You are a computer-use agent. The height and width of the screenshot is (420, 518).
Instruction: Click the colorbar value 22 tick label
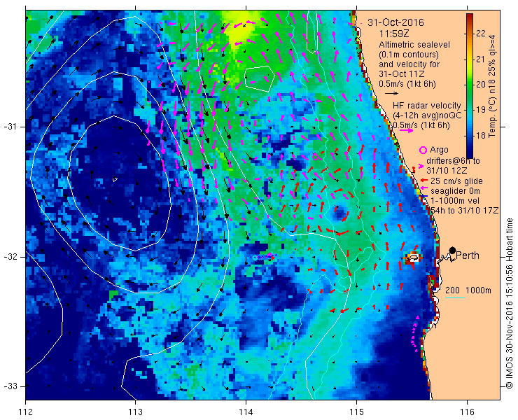[x=481, y=34]
